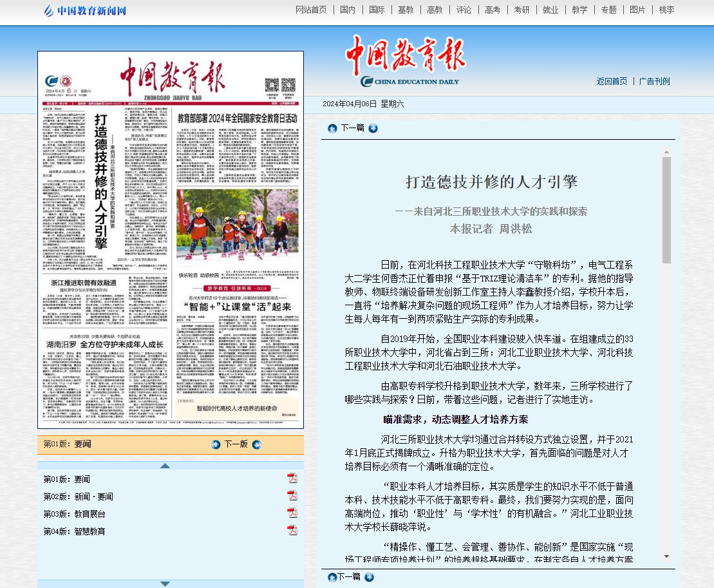Open the 考研 section in the top nav
The width and height of the screenshot is (714, 588).
click(521, 10)
